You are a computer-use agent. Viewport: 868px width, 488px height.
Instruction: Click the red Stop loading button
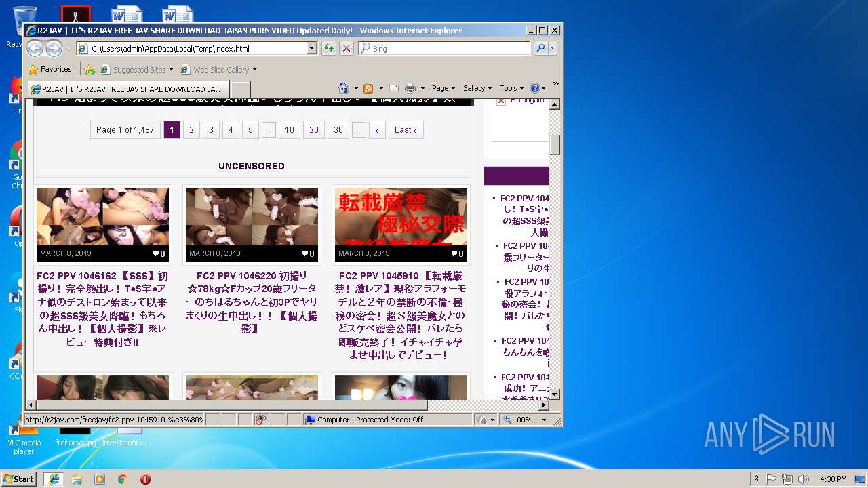347,49
